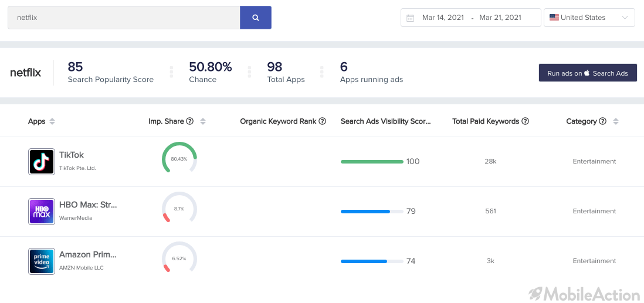
Task: Click the 50.80% Chance value
Action: [x=211, y=66]
